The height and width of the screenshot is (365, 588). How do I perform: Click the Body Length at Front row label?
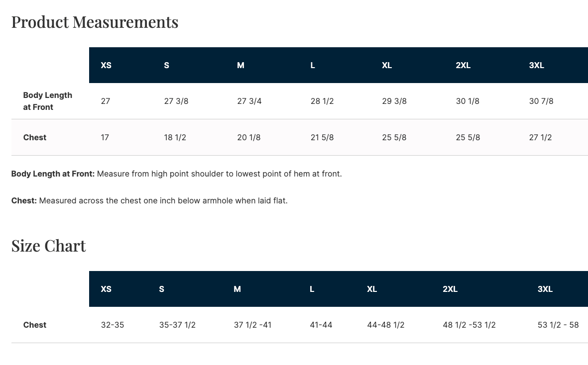point(47,101)
